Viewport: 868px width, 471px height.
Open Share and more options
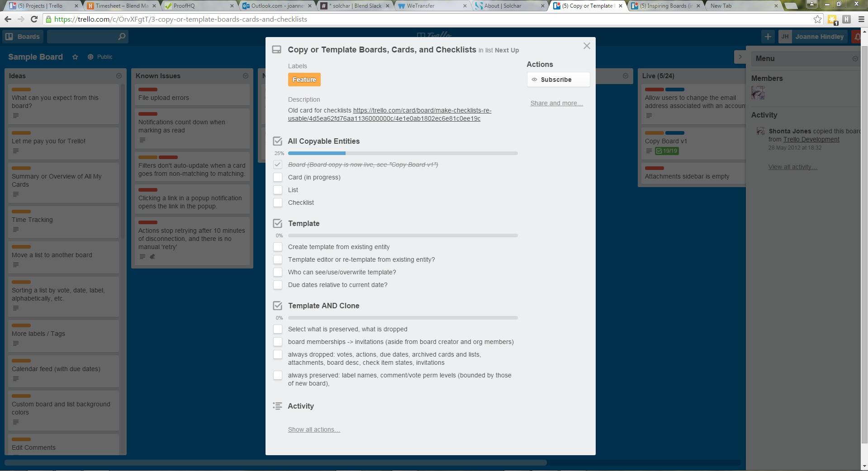point(556,103)
